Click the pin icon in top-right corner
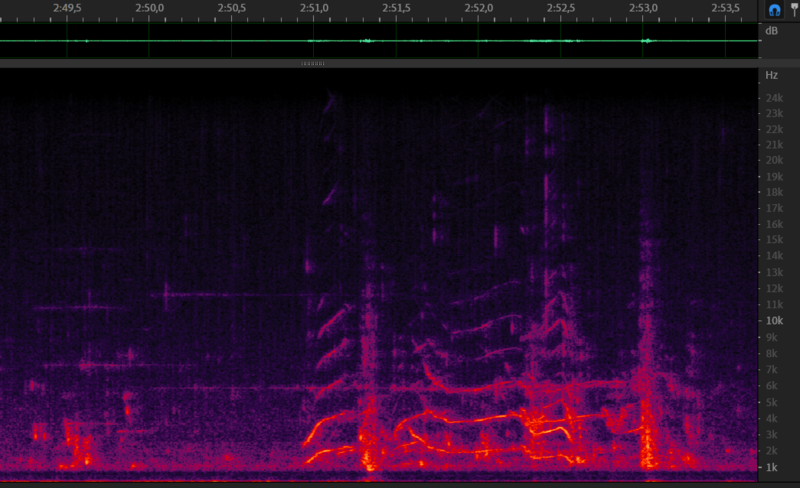Viewport: 800px width, 488px height. [x=794, y=8]
